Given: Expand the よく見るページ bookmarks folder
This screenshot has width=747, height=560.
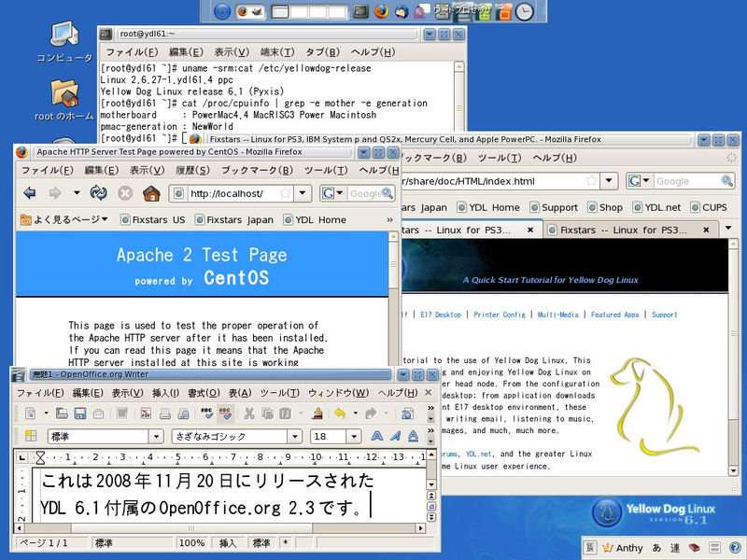Looking at the screenshot, I should [x=64, y=219].
